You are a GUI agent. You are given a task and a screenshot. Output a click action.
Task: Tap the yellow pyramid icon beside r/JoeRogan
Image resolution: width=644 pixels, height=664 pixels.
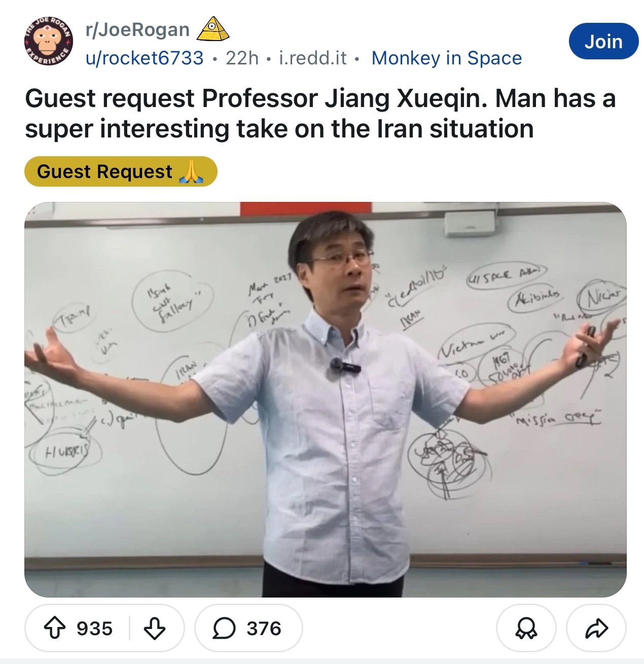point(212,29)
